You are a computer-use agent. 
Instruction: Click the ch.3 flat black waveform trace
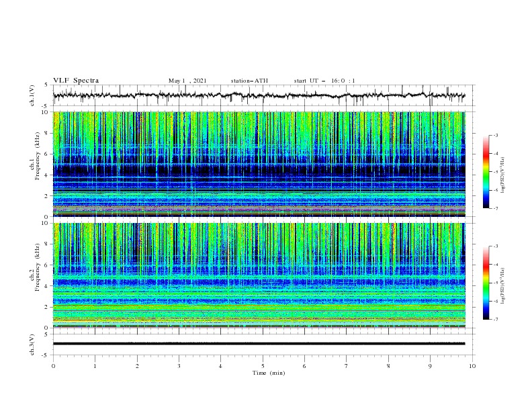(x=259, y=344)
